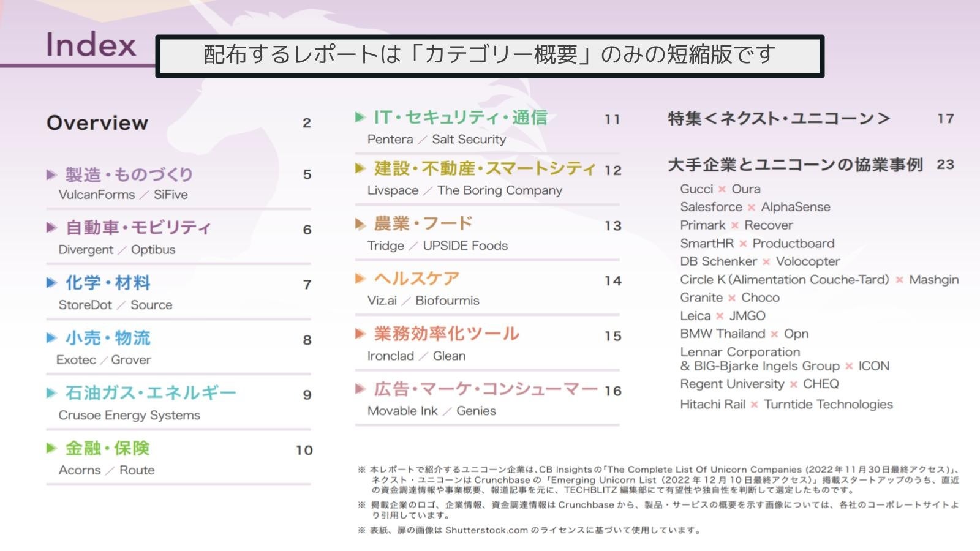Open the 特集＜ネクスト・ユニコーン＞ heading

click(778, 118)
